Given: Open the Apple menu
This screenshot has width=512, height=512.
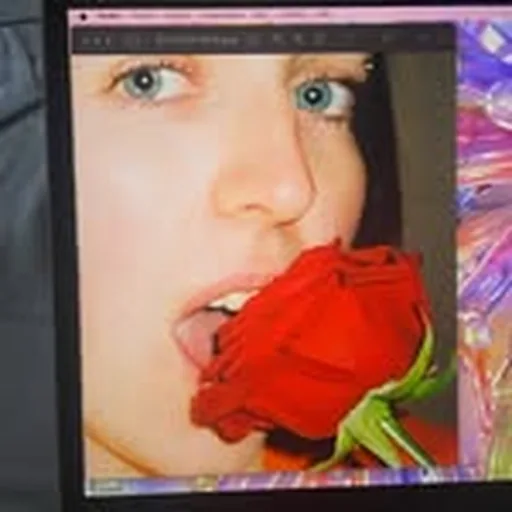Looking at the screenshot, I should tap(83, 16).
